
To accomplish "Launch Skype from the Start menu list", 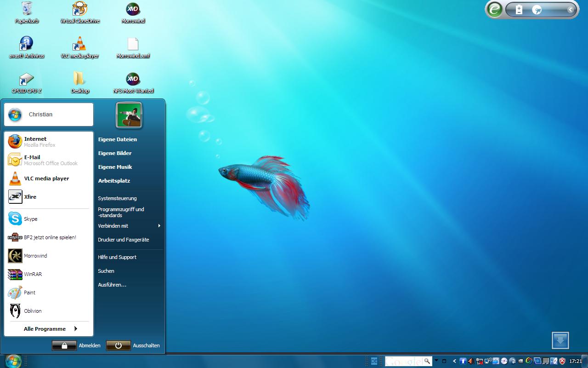I will point(30,219).
